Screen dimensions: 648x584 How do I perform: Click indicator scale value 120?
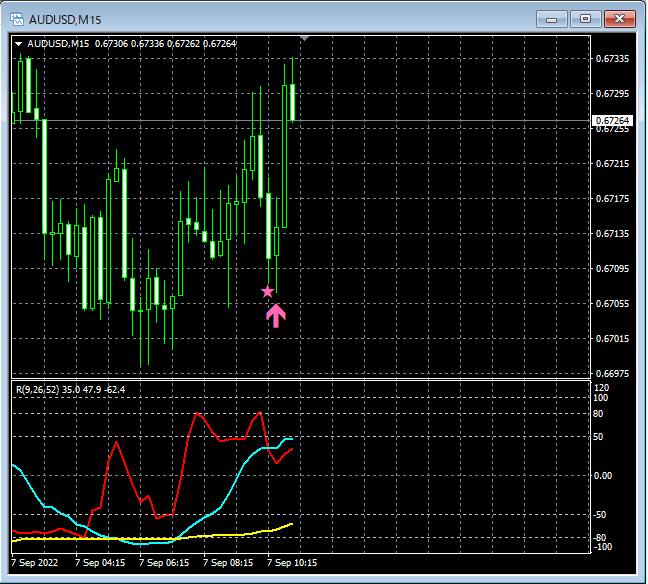[601, 388]
